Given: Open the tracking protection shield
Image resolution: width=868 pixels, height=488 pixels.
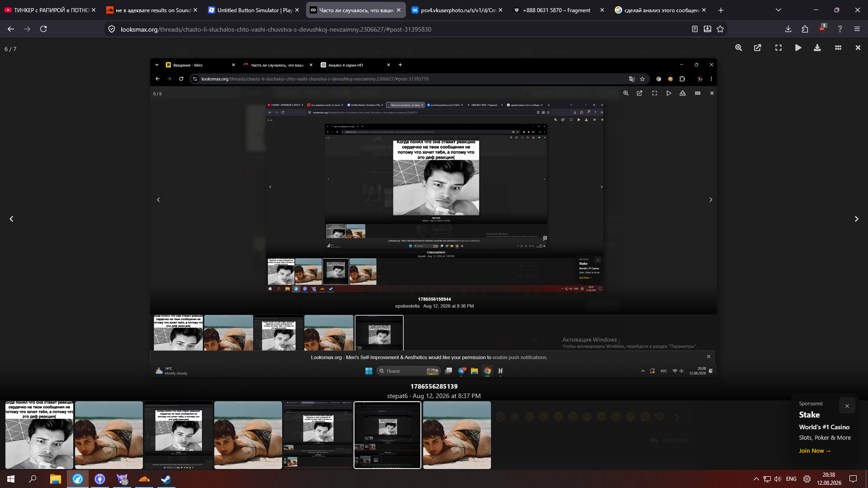Looking at the screenshot, I should point(112,29).
